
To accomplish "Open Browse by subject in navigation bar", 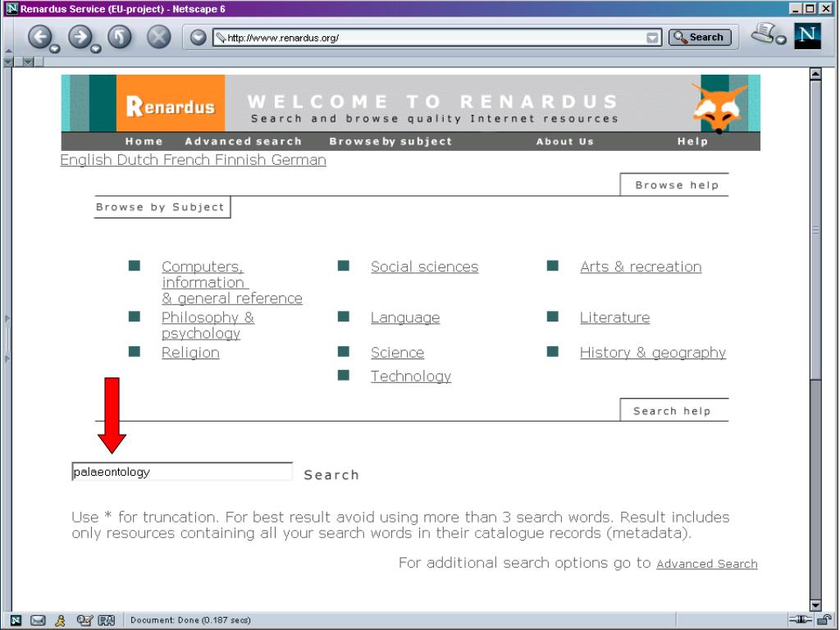I will pos(390,141).
